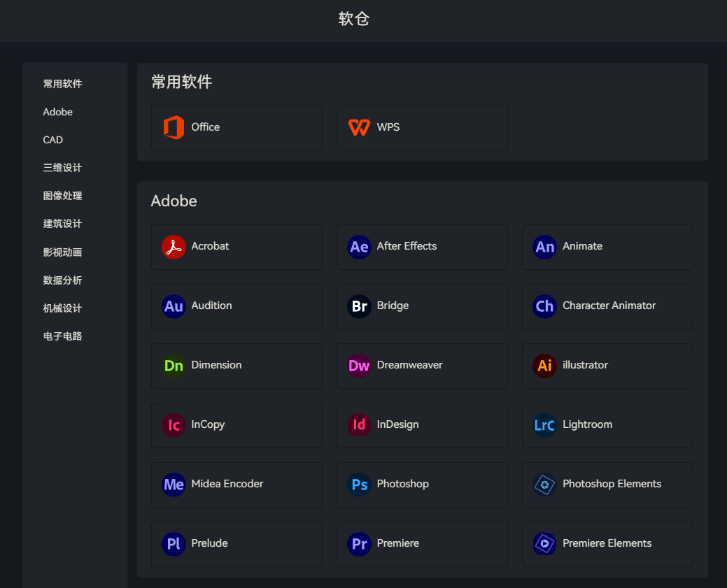Select the Bridge Br icon

[x=359, y=306]
